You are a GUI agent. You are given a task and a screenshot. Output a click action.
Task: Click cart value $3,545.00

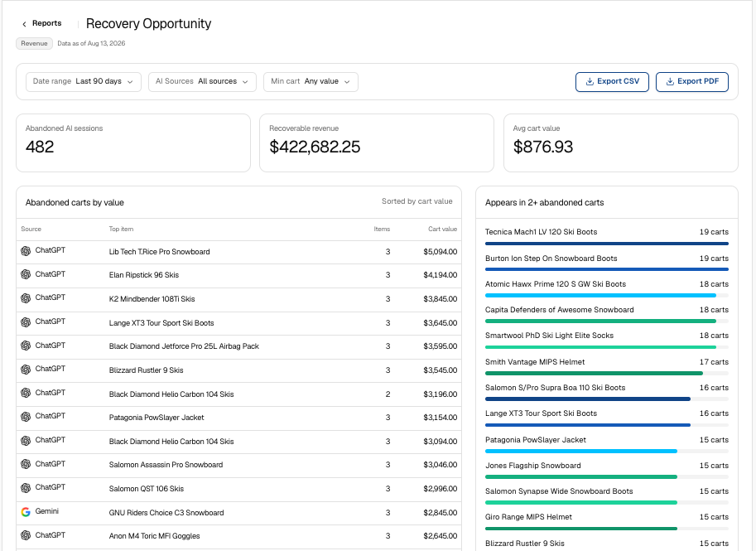(441, 370)
